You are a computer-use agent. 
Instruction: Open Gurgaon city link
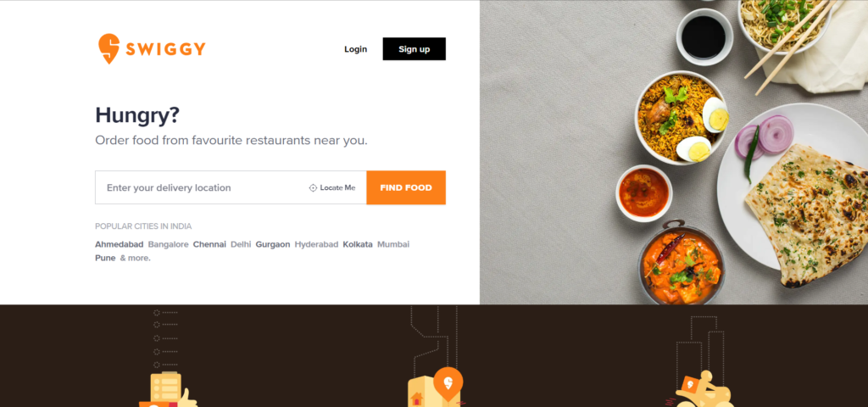(272, 244)
